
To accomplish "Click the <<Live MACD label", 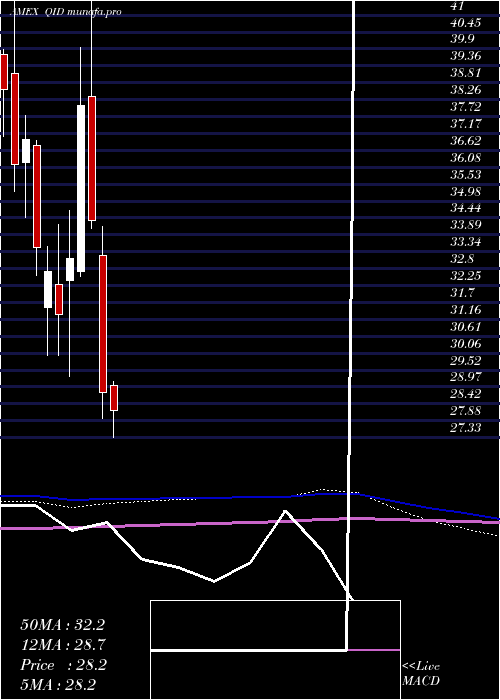I will tap(421, 674).
